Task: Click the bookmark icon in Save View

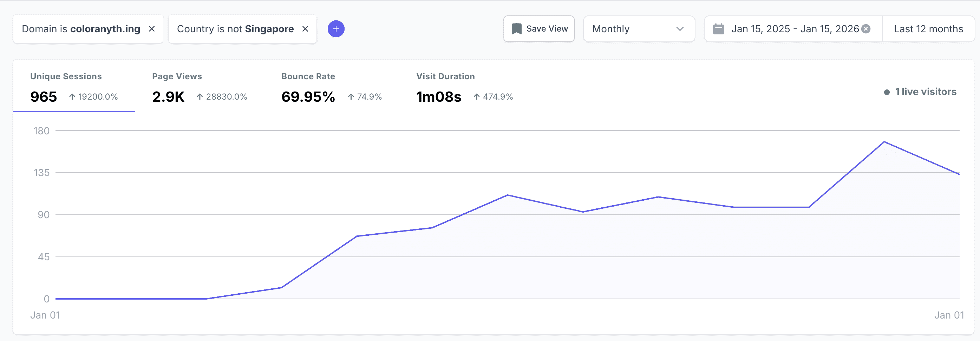Action: [516, 29]
